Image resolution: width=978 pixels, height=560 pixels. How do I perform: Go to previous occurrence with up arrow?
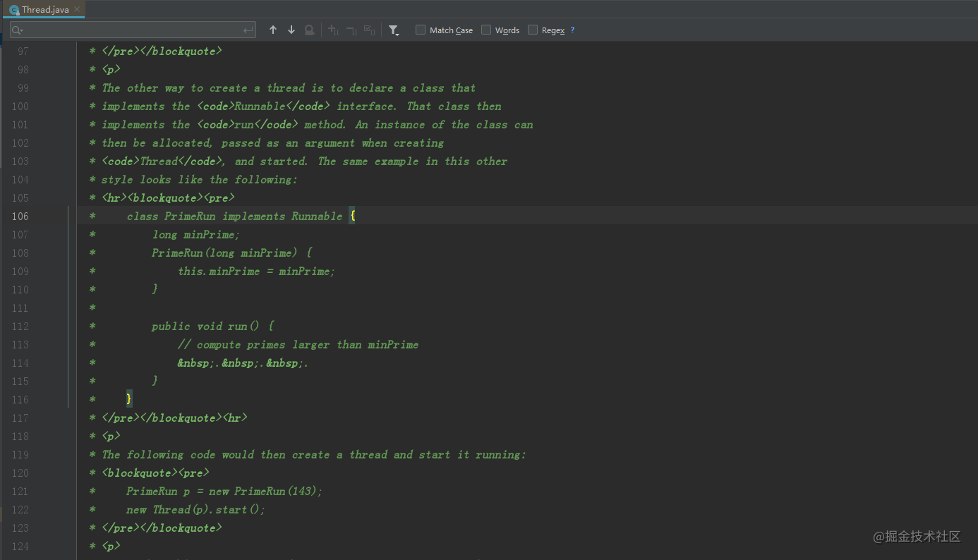[x=273, y=30]
